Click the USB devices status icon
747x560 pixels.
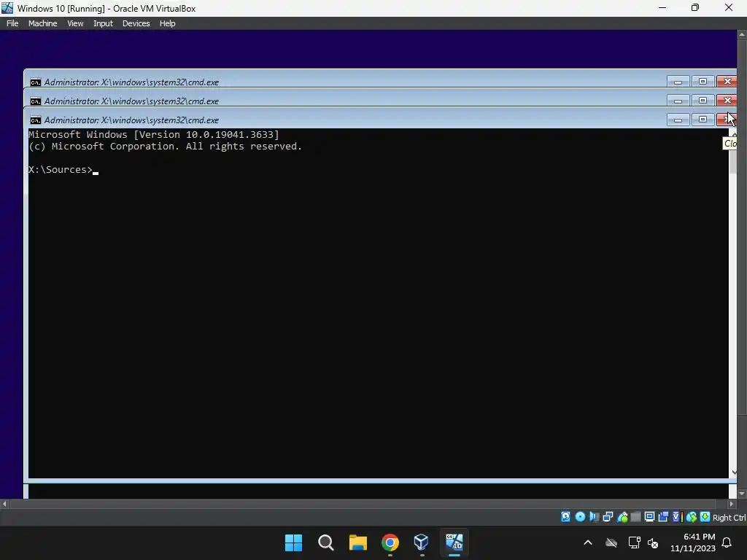622,517
